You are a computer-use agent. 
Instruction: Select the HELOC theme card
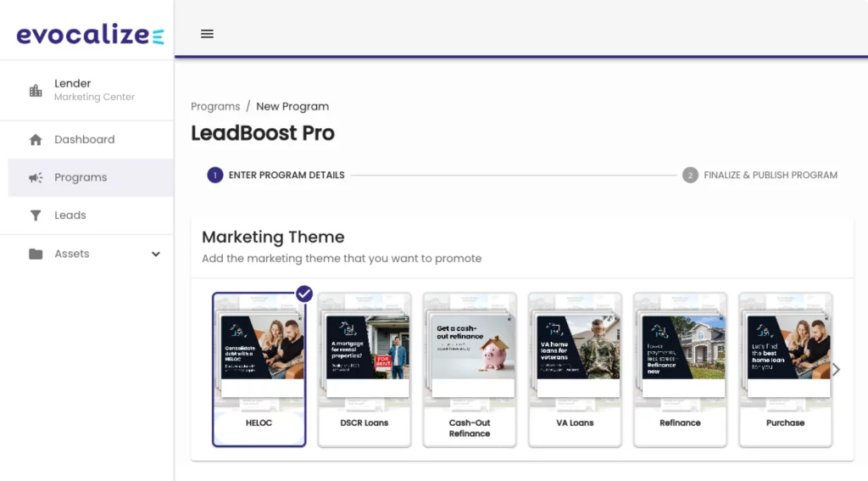pyautogui.click(x=259, y=370)
